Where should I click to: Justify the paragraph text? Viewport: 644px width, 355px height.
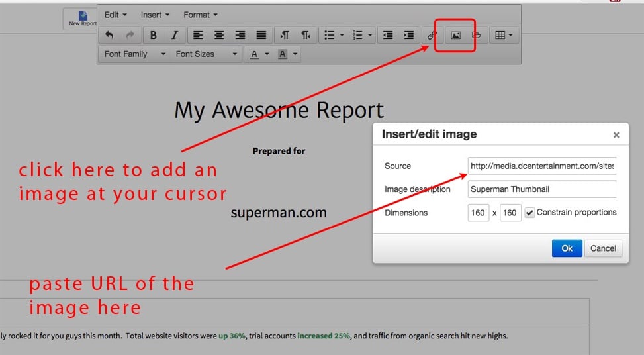click(x=261, y=36)
